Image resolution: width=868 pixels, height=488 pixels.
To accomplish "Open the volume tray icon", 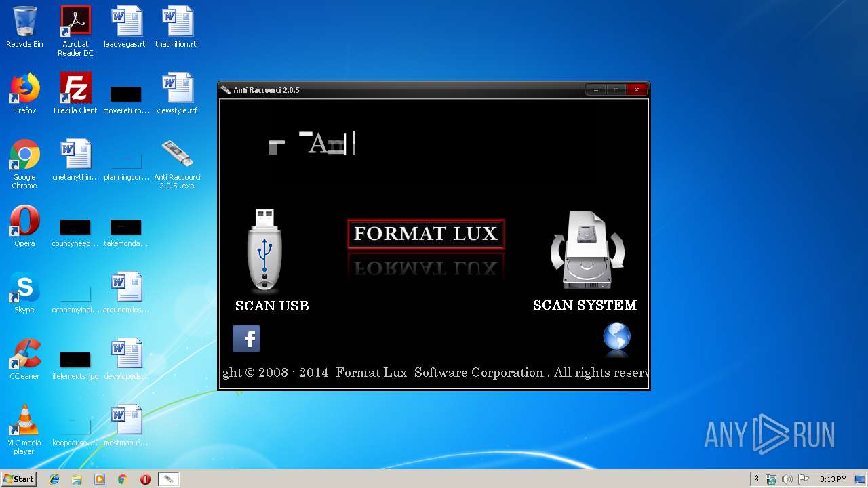I will pyautogui.click(x=787, y=479).
